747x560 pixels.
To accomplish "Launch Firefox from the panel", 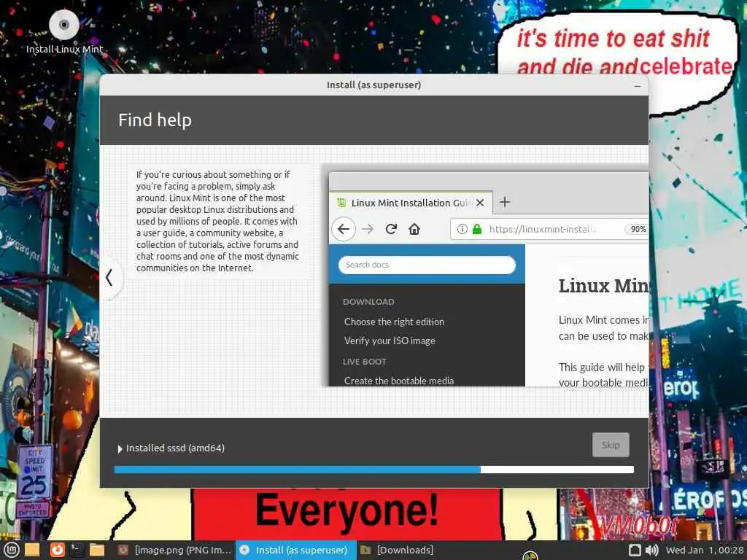I will (x=57, y=550).
